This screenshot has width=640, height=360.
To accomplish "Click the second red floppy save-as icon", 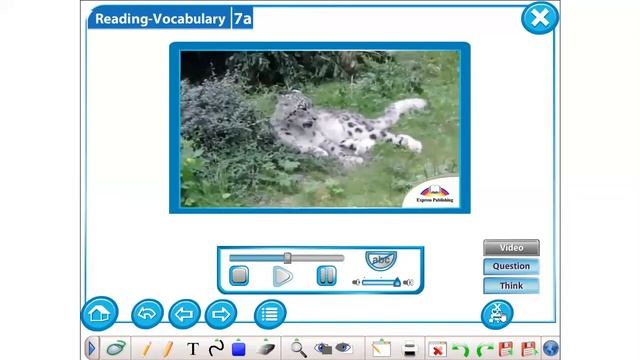I will coord(529,349).
